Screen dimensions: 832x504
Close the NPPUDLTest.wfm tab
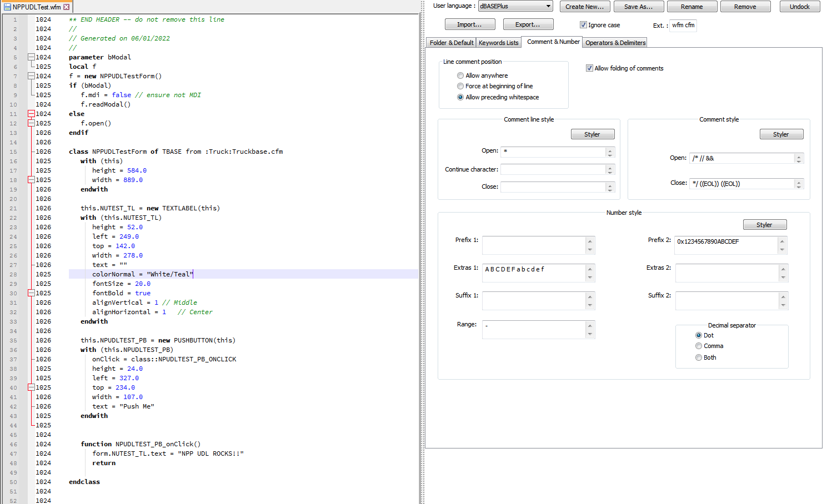[67, 7]
